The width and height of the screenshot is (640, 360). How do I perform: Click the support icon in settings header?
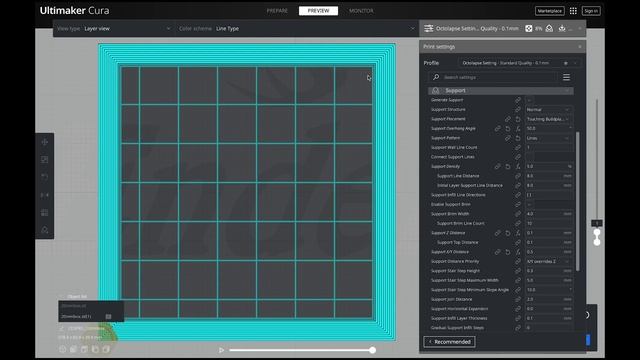click(x=549, y=29)
